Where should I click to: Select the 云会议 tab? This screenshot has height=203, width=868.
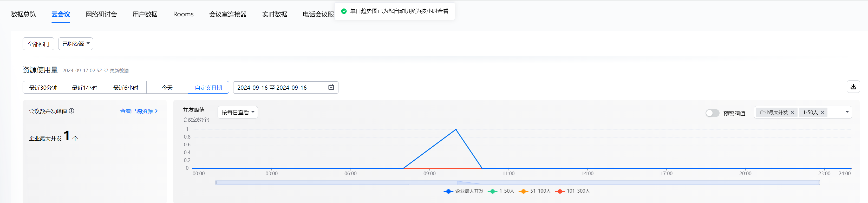61,14
